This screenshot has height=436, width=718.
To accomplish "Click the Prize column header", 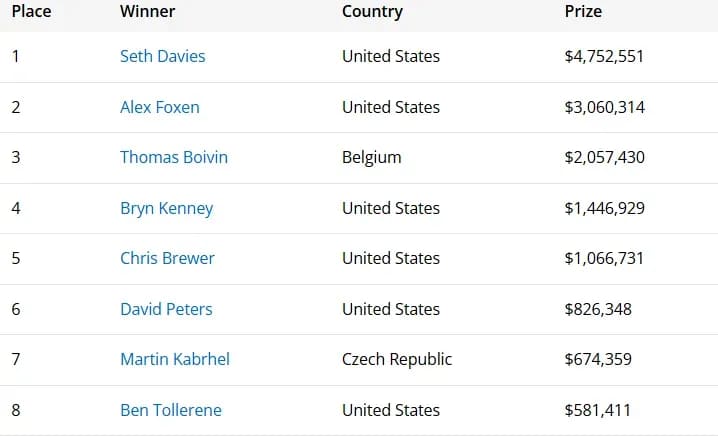I will click(x=583, y=11).
